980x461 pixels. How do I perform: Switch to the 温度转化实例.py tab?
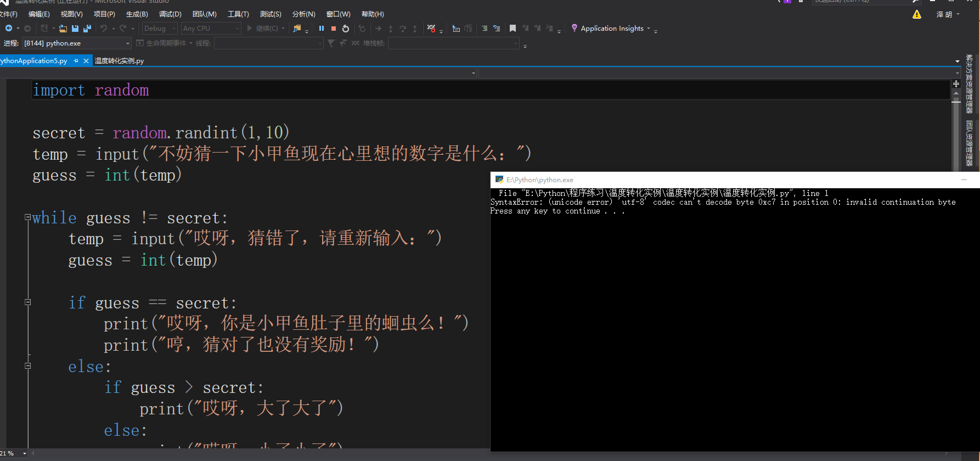pyautogui.click(x=119, y=61)
